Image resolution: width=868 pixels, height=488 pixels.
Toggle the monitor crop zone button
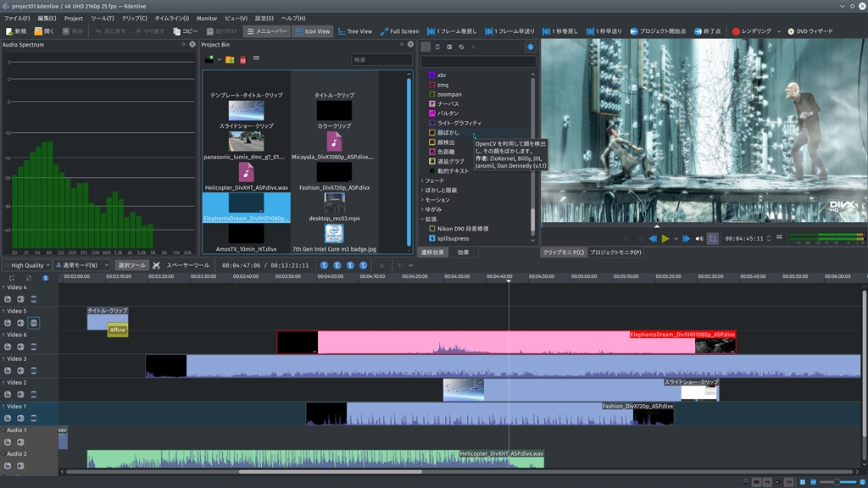click(x=713, y=239)
